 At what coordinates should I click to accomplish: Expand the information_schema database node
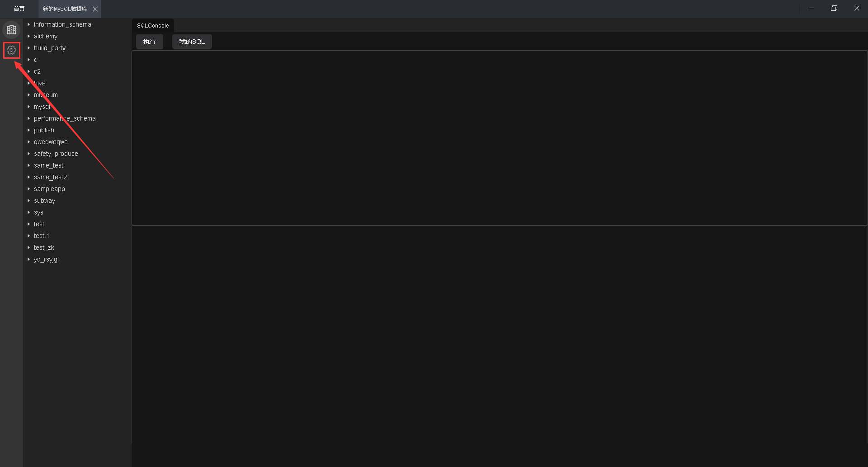[x=28, y=24]
